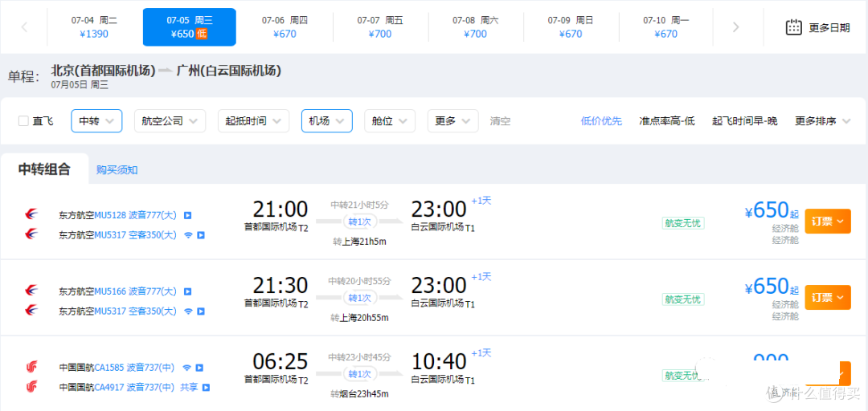Click flight number CA4917 波音737(中)
The width and height of the screenshot is (868, 411).
click(134, 388)
